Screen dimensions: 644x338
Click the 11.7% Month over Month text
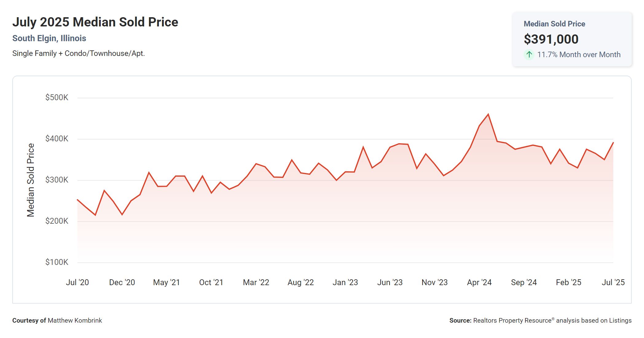point(579,55)
